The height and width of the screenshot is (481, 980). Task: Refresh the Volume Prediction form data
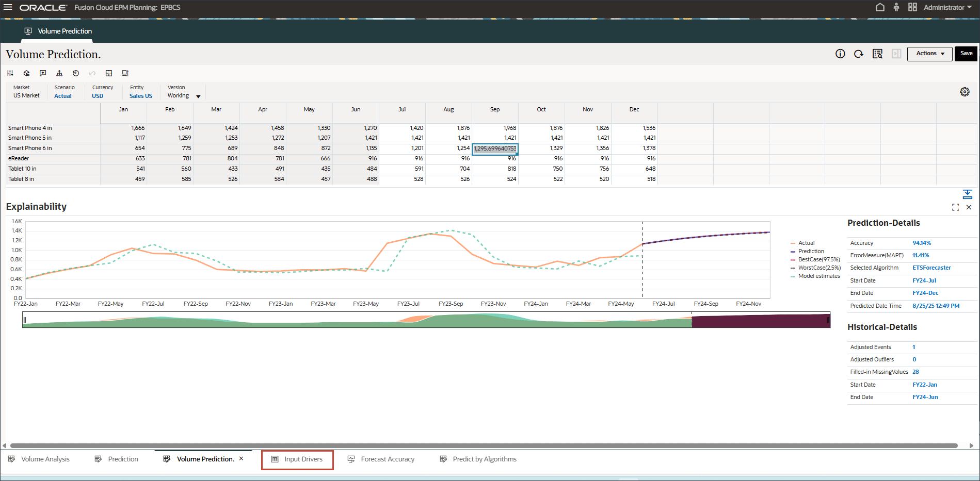(x=859, y=54)
